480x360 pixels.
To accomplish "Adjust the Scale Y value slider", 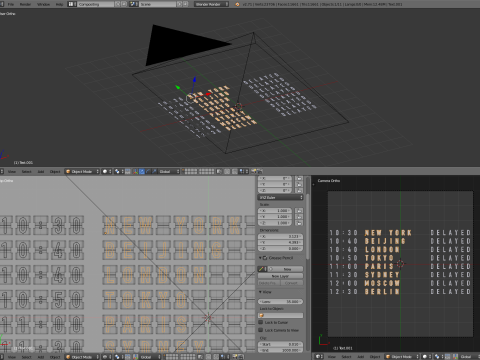I will point(275,217).
